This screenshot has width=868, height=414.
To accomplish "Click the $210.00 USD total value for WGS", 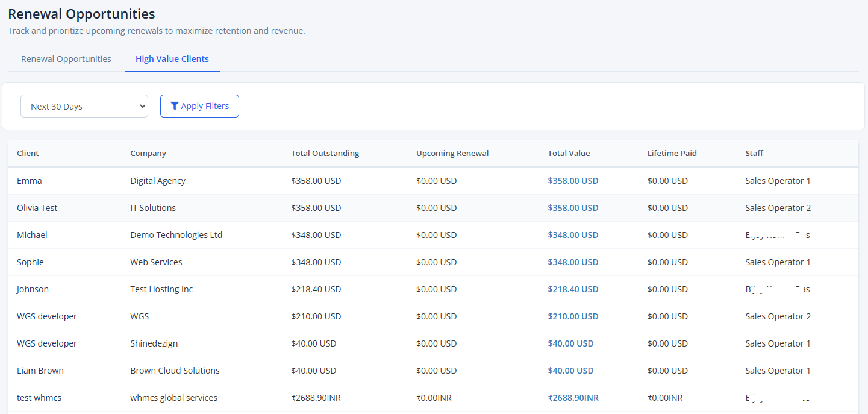I will click(573, 316).
